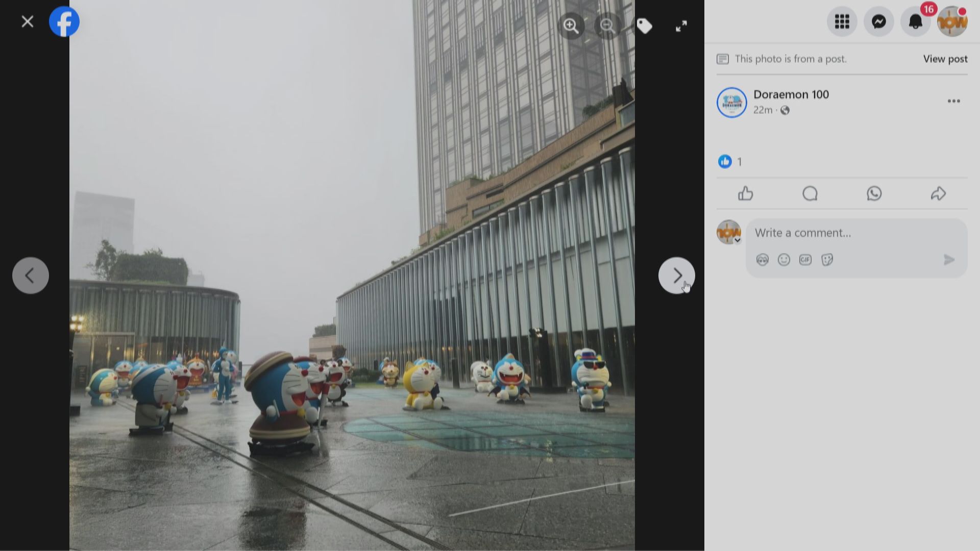Open the account profile menu
The width and height of the screenshot is (980, 551).
point(952,21)
